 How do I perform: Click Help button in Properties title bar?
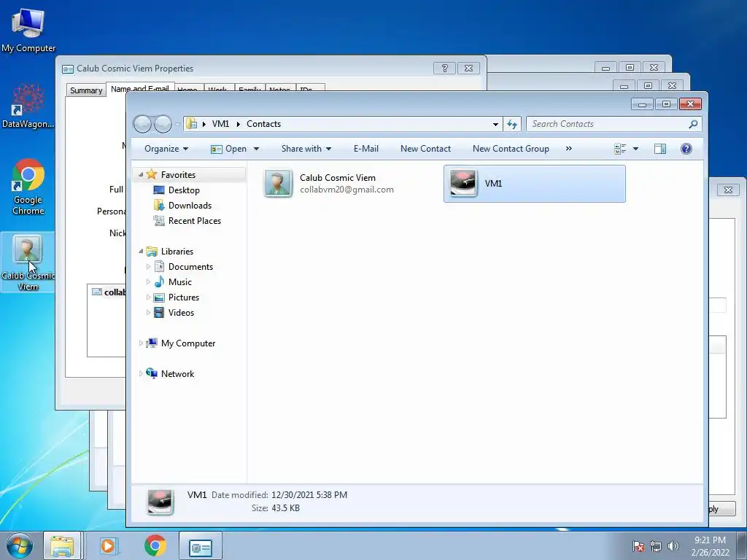[444, 68]
